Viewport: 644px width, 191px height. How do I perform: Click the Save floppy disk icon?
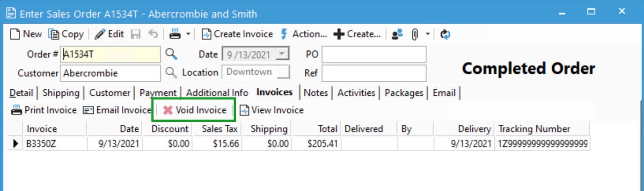(136, 34)
